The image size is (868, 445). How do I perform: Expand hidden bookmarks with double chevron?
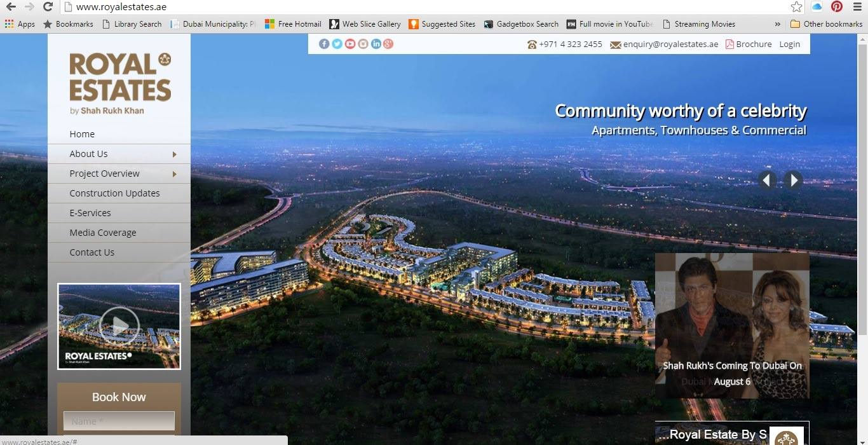[777, 24]
